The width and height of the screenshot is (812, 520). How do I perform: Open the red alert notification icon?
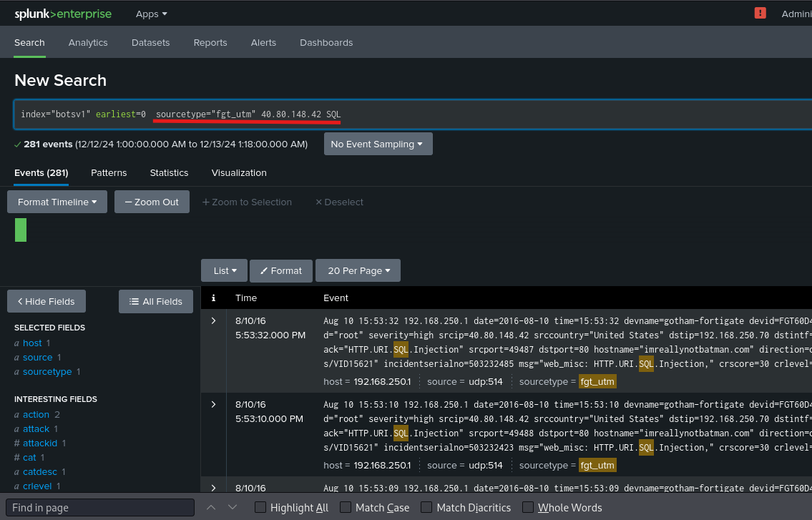pos(760,14)
